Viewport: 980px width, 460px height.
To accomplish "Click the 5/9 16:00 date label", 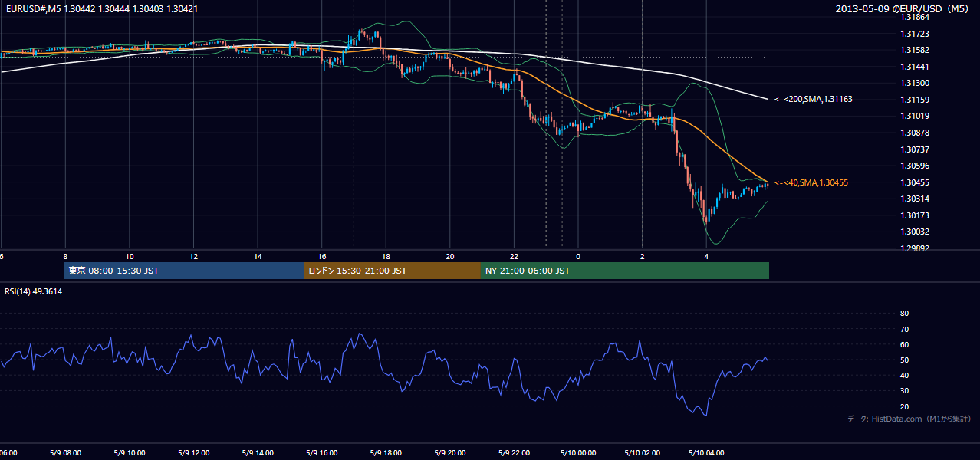I will 321,452.
